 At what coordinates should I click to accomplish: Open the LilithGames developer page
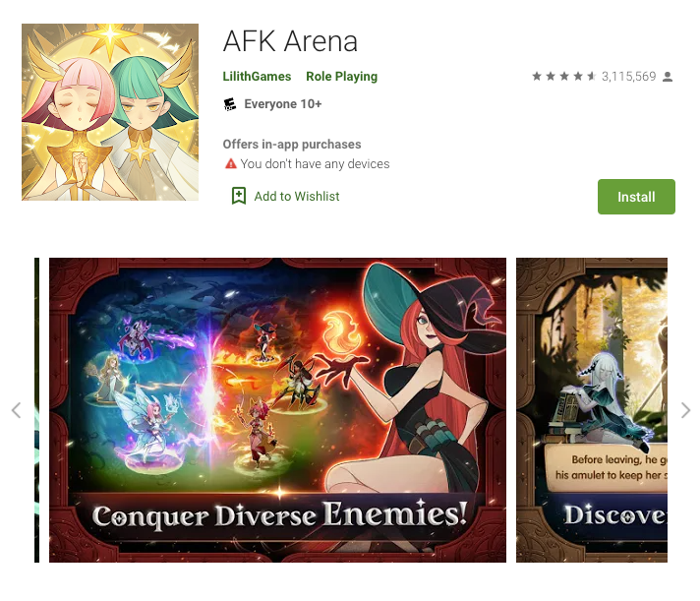[x=257, y=77]
